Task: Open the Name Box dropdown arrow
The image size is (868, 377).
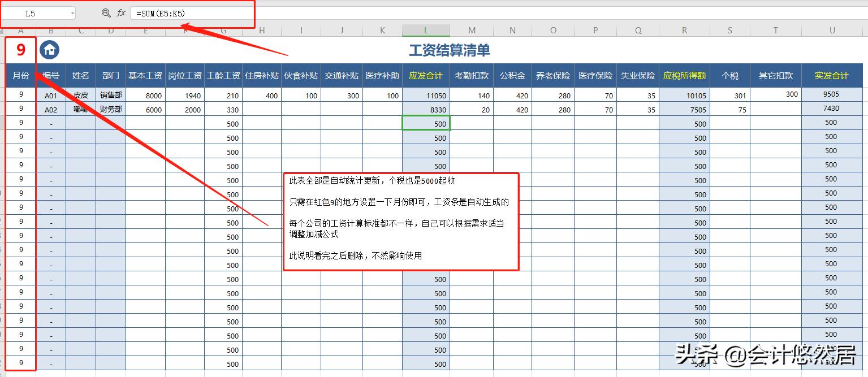Action: coord(72,12)
